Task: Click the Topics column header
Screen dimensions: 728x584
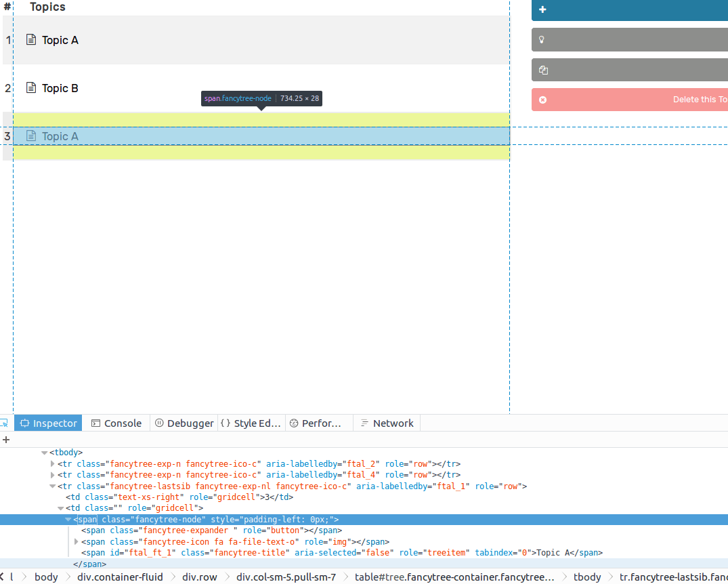Action: (x=47, y=7)
